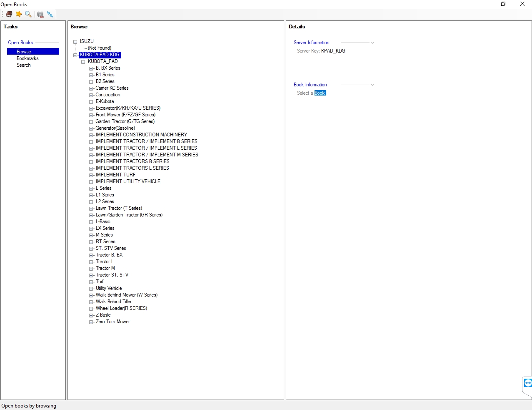
Task: Select Wheel Loader(R SERIES)
Action: [x=121, y=308]
